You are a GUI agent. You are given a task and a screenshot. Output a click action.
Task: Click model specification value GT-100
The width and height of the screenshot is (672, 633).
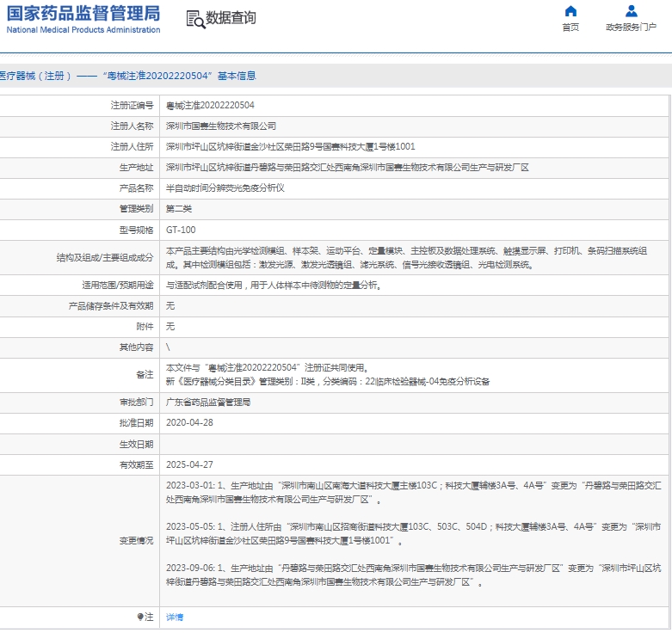tap(181, 230)
